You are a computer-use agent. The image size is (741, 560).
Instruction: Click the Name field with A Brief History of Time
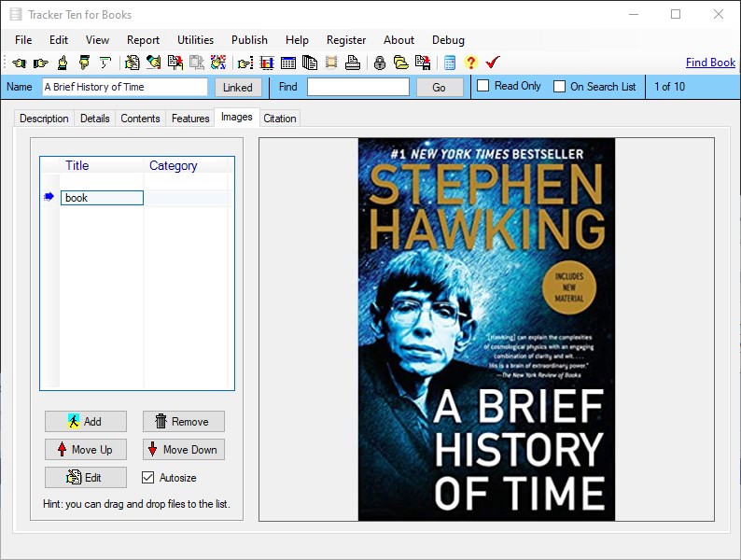tap(125, 87)
